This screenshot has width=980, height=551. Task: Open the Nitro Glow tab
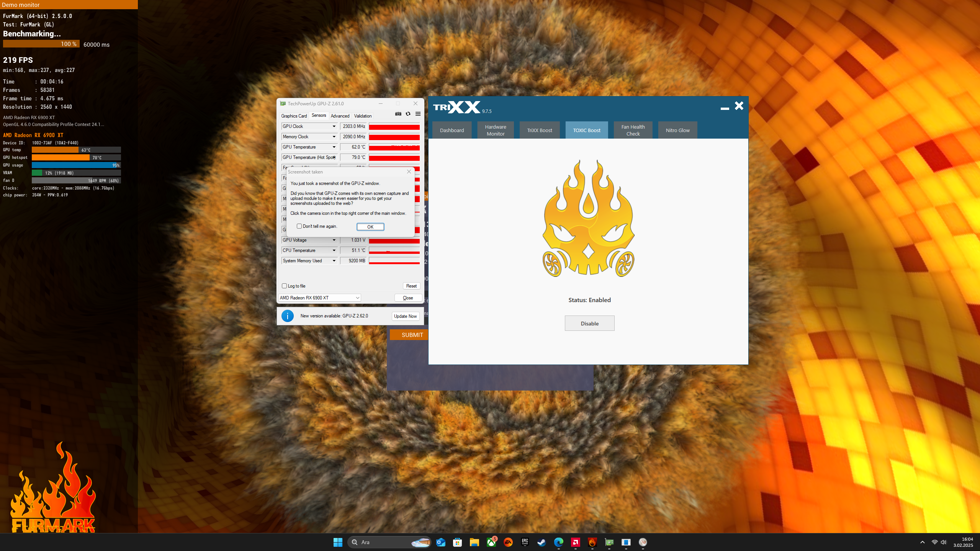[x=677, y=130]
